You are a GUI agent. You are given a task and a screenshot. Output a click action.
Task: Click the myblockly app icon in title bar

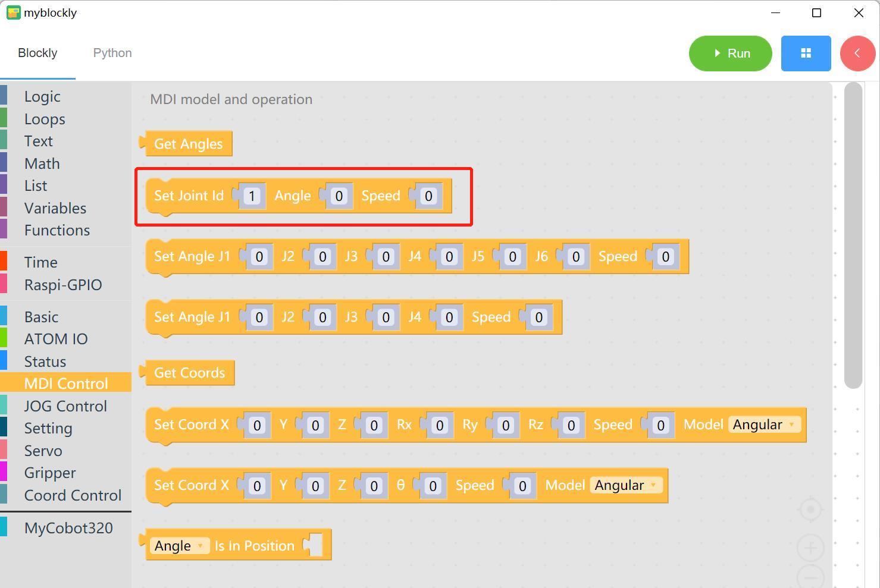click(13, 12)
